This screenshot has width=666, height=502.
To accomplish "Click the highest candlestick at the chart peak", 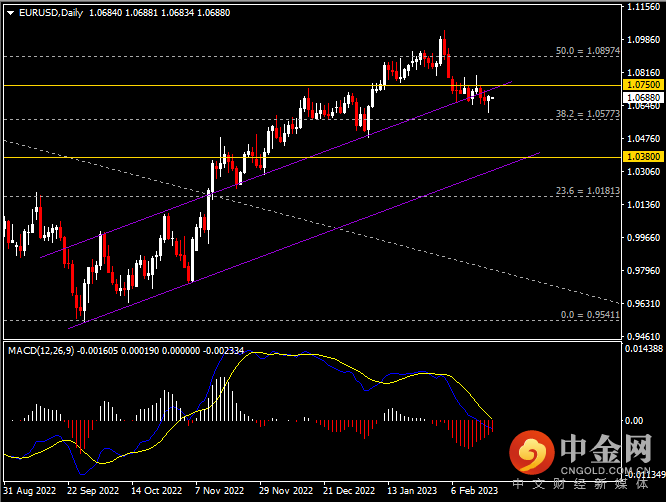I will (x=443, y=45).
